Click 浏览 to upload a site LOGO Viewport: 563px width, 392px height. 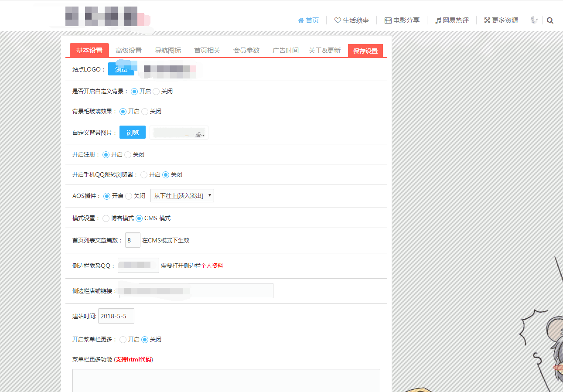click(x=121, y=68)
